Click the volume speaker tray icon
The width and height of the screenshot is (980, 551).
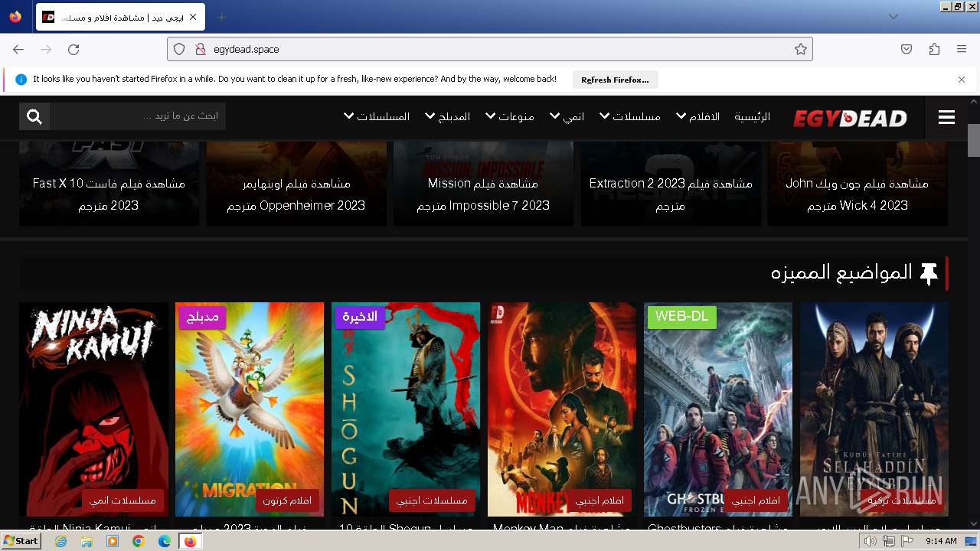pos(871,541)
